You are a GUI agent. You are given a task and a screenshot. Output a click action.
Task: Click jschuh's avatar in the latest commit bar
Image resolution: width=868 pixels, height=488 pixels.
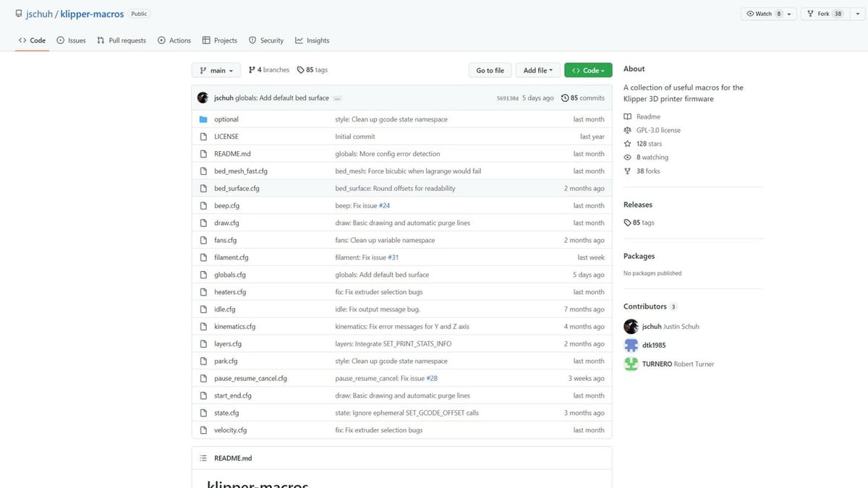203,98
